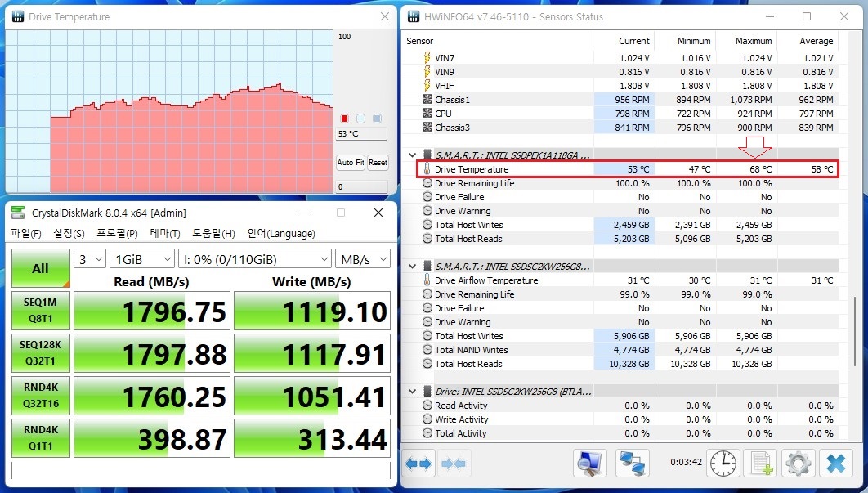Click the CrystalDiskMark title bar app icon

(18, 213)
